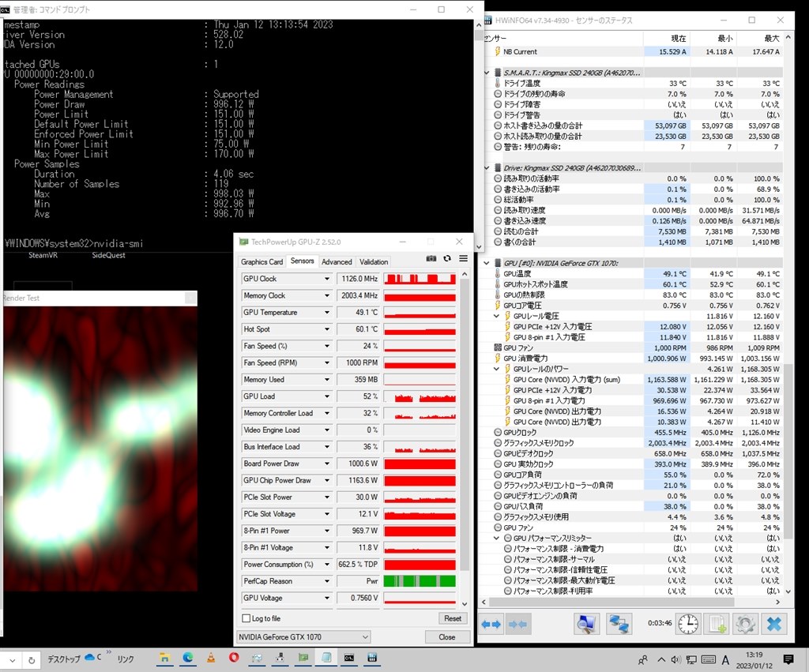Click the HWiNFO log file page icon

(717, 625)
